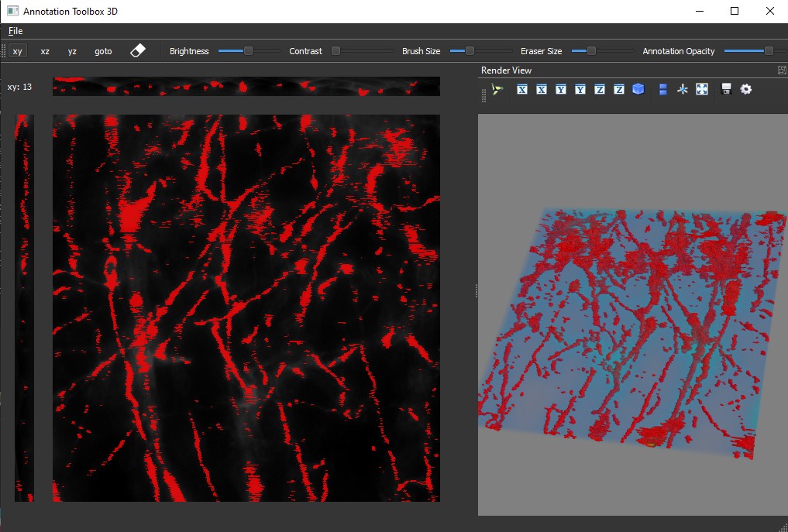Switch to isometric cube view

[638, 90]
